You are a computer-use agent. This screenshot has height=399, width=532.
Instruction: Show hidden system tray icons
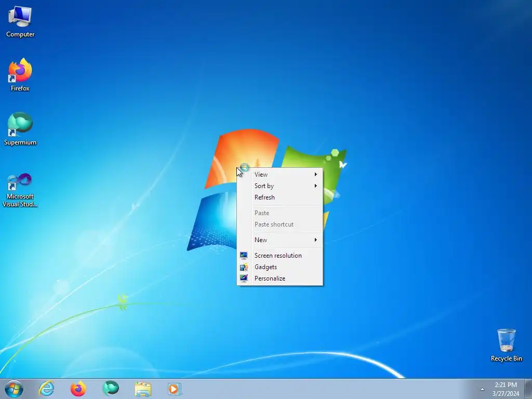[x=482, y=389]
